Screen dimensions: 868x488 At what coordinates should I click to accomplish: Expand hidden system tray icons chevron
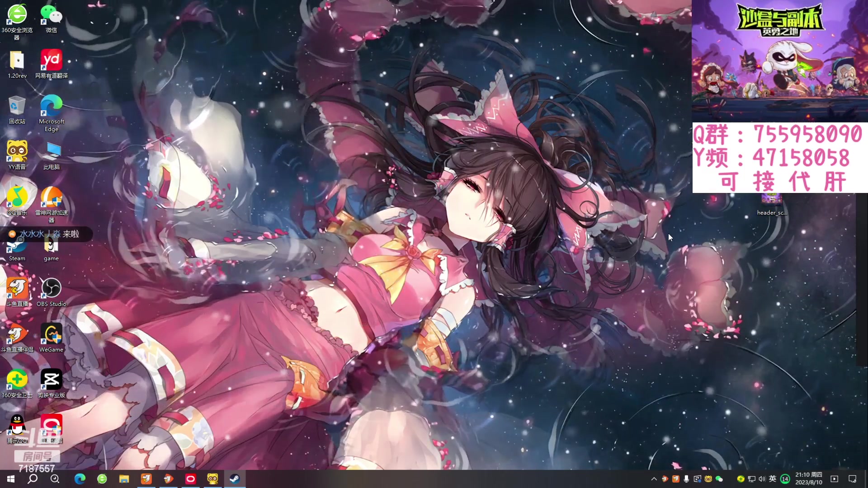point(654,479)
